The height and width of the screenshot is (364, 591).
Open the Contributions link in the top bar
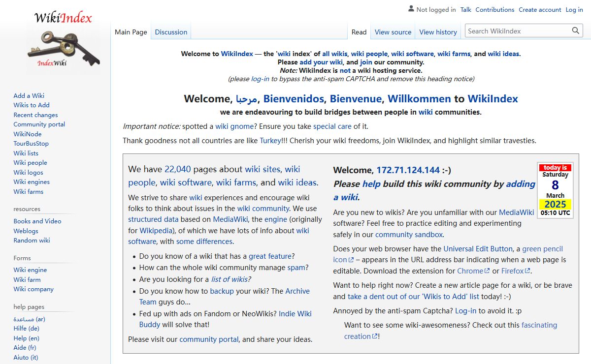(495, 9)
